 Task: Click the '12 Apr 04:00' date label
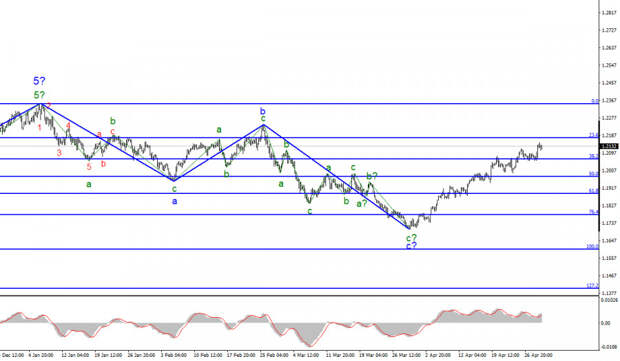click(x=472, y=355)
